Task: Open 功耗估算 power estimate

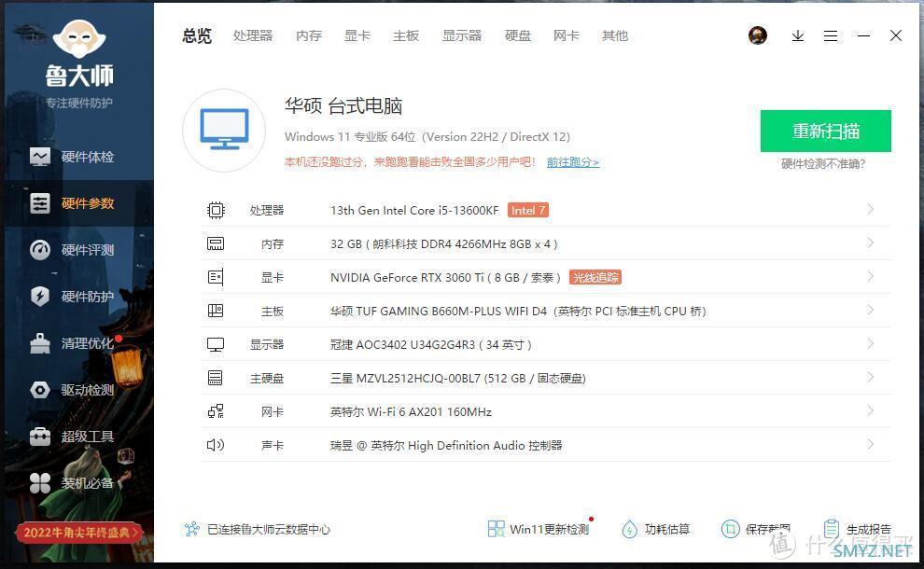Action: (656, 529)
